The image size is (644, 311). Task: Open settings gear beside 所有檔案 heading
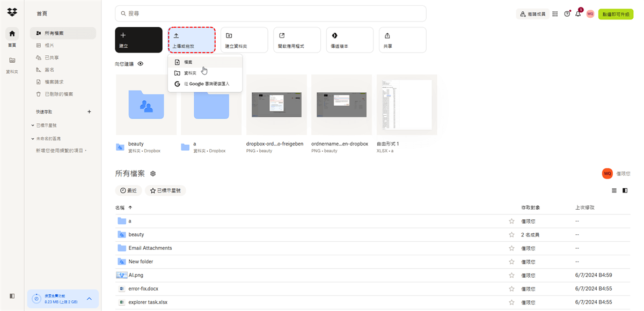click(153, 174)
